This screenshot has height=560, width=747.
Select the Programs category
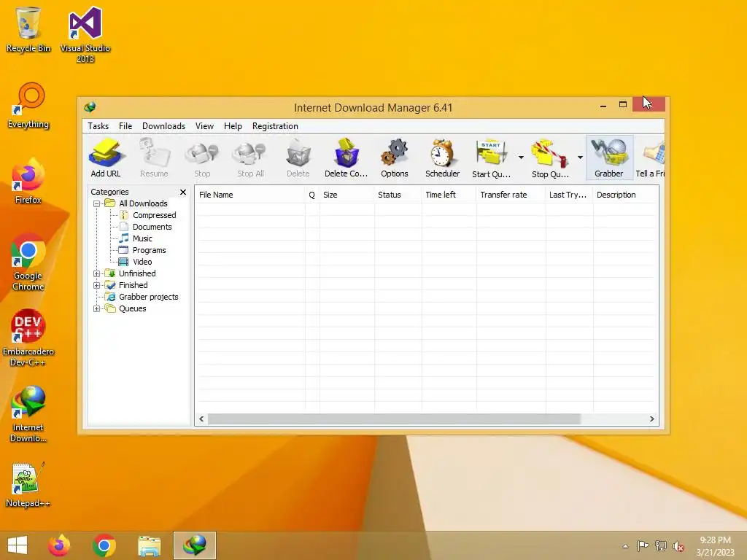coord(149,251)
